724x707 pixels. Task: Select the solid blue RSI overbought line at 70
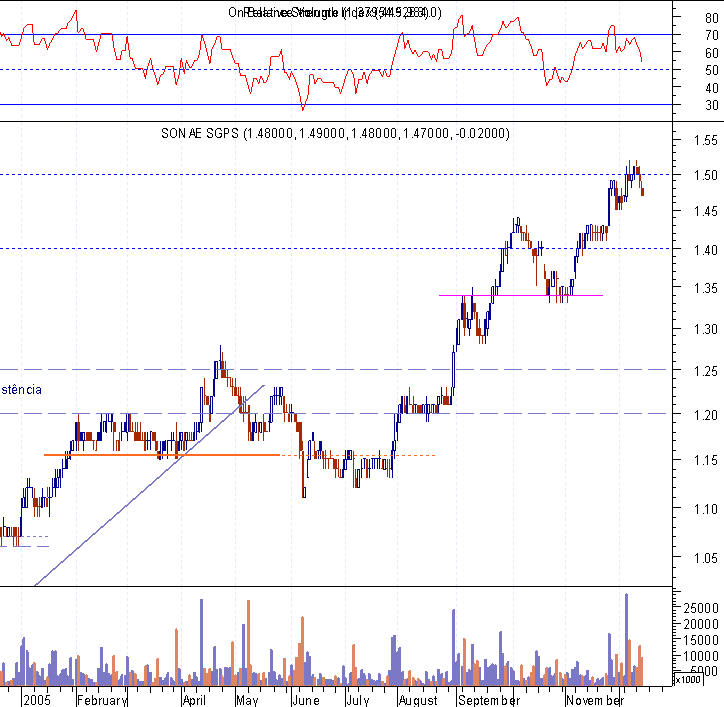[335, 34]
